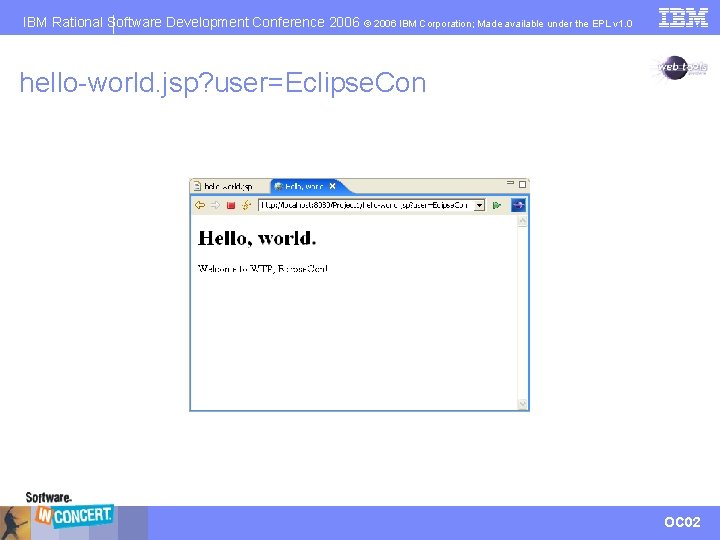Switch to the hello-world.jsp editor tab
The image size is (720, 540).
pos(228,186)
